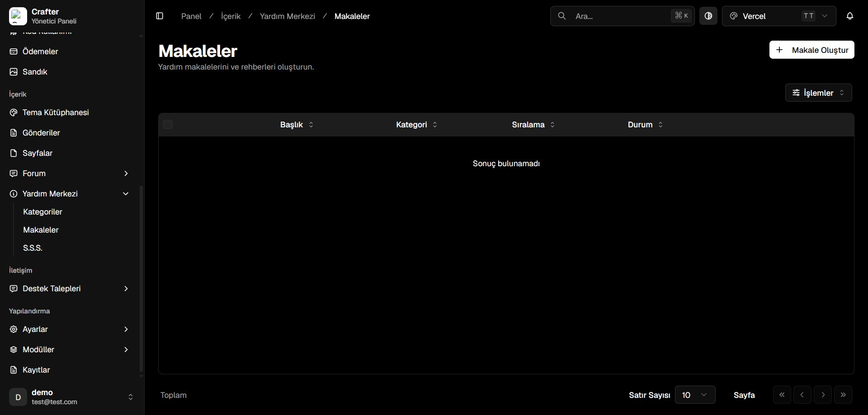This screenshot has height=415, width=868.
Task: Go to the first page
Action: 782,395
